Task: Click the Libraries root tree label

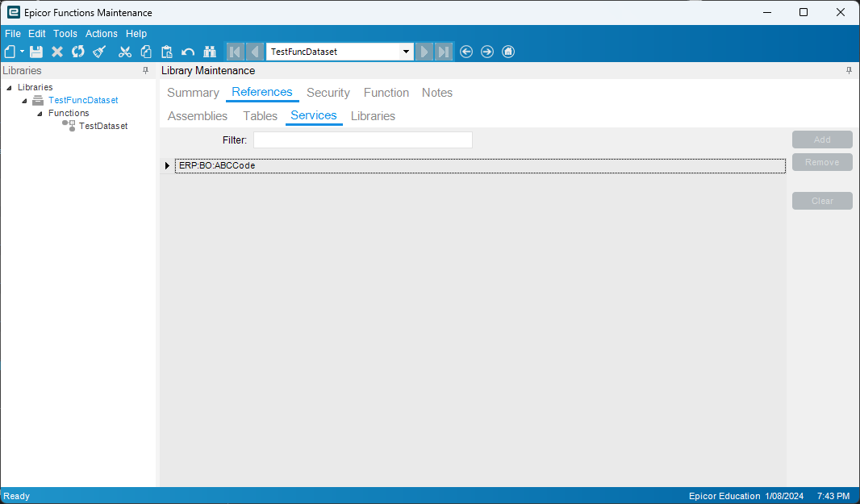Action: pos(35,87)
